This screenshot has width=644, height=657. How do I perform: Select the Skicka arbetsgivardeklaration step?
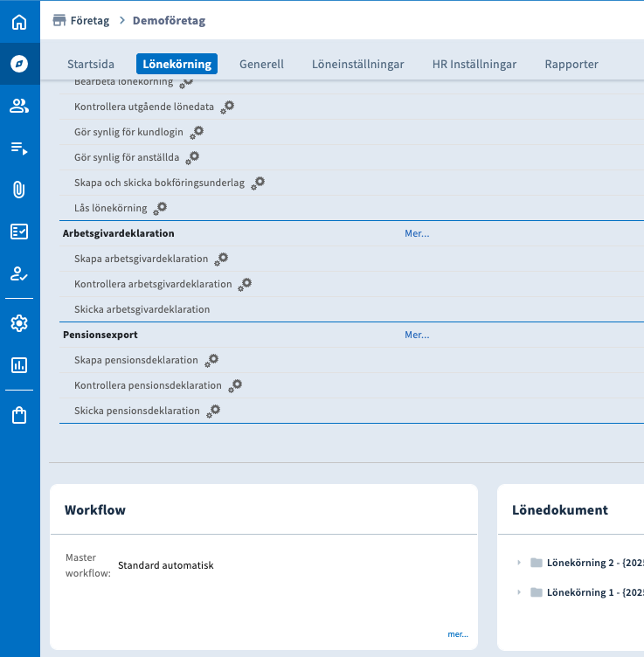[142, 309]
